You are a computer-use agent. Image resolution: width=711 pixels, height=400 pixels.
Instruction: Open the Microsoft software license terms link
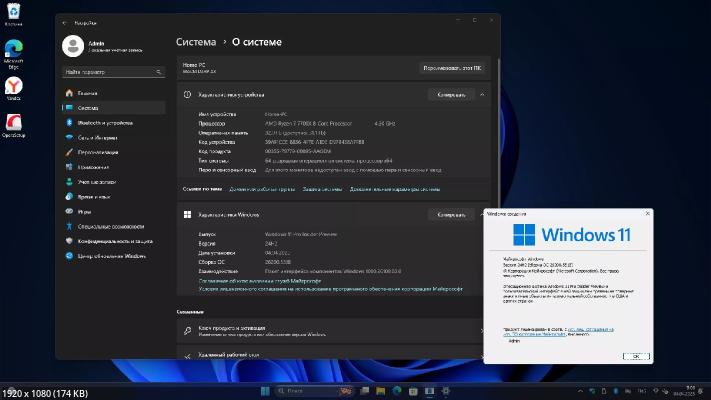pyautogui.click(x=331, y=289)
